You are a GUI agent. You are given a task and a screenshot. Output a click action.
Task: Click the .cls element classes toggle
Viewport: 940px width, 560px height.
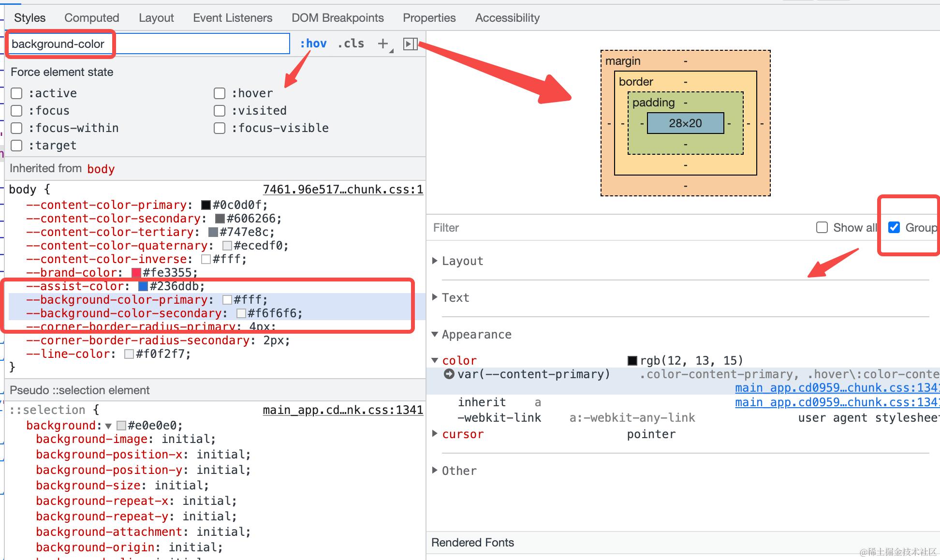tap(351, 44)
